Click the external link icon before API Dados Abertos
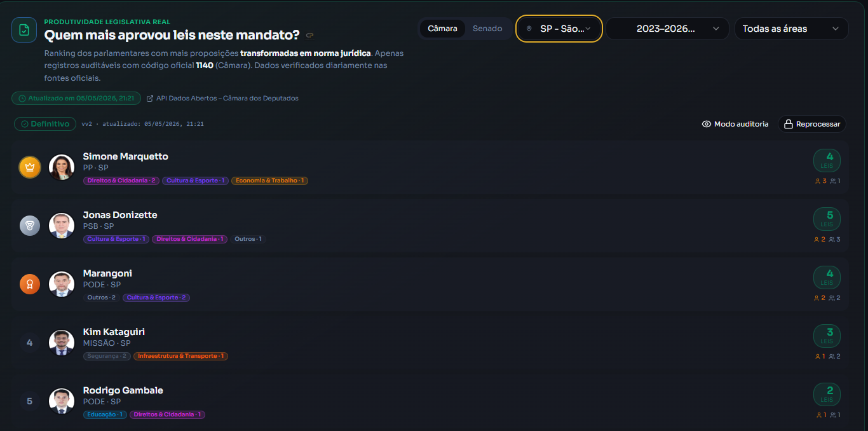Viewport: 868px width, 431px height. pos(150,99)
